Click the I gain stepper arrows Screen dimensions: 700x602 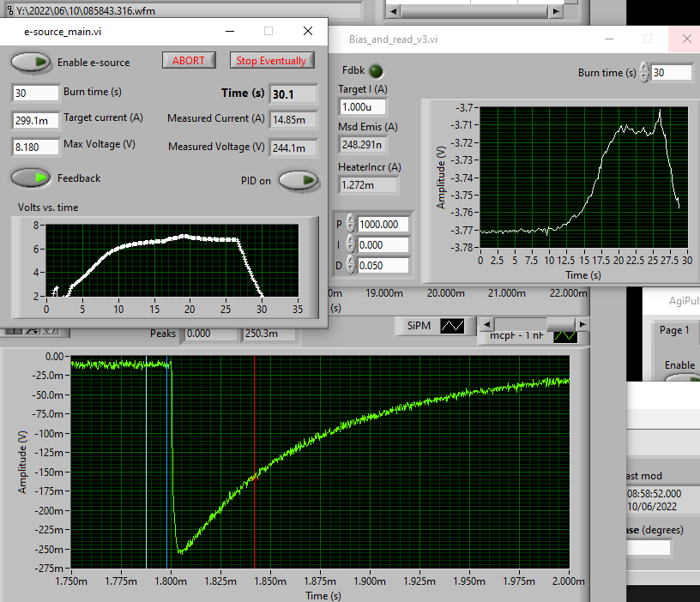click(x=351, y=245)
